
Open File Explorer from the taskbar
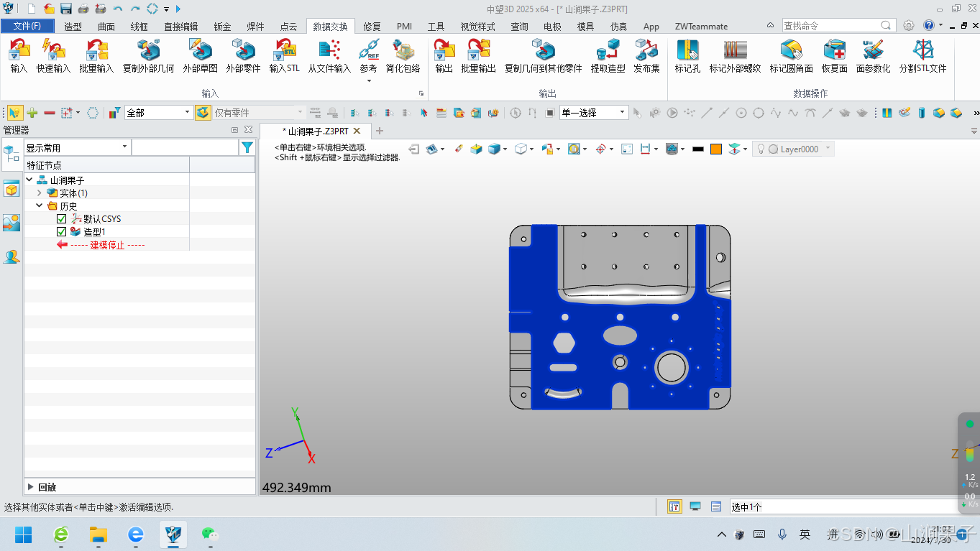pos(98,534)
